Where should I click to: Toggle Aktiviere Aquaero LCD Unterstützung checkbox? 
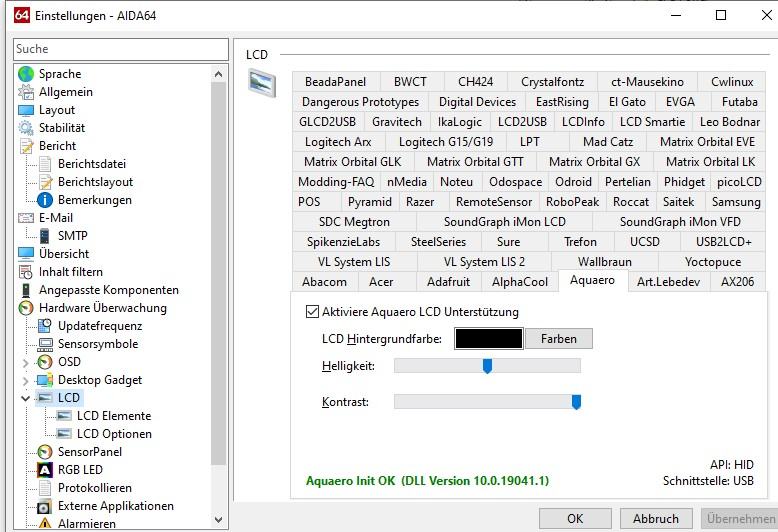click(312, 312)
